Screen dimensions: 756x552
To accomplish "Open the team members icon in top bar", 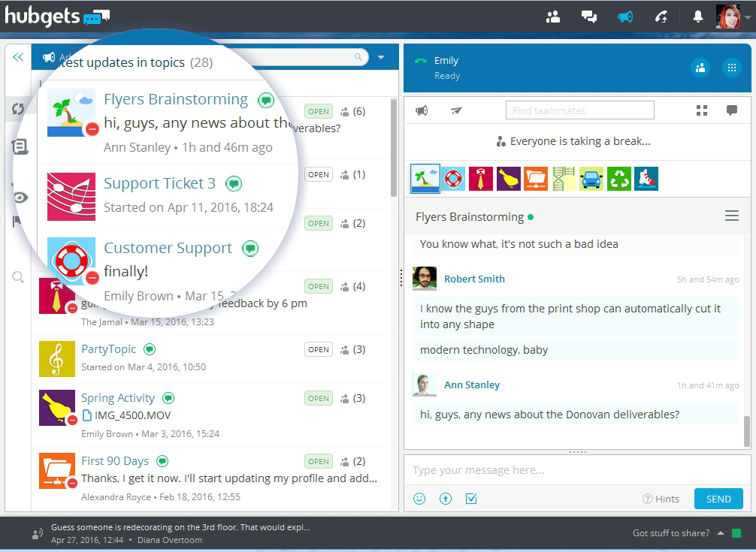I will coord(553,17).
